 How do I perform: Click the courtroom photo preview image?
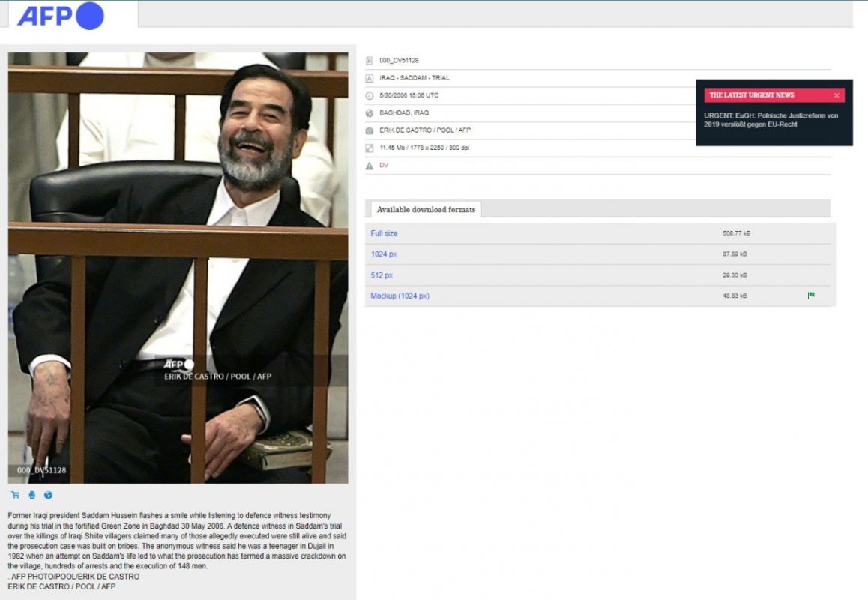[178, 268]
